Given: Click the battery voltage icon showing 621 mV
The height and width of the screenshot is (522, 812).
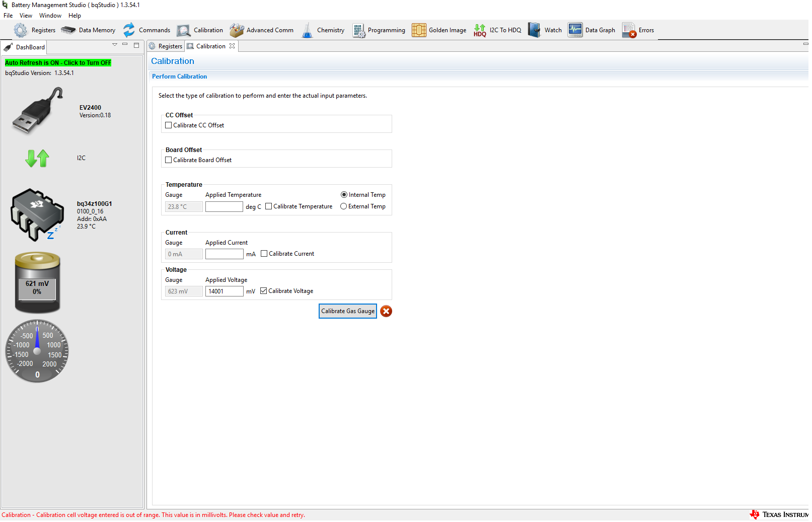Looking at the screenshot, I should tap(37, 282).
